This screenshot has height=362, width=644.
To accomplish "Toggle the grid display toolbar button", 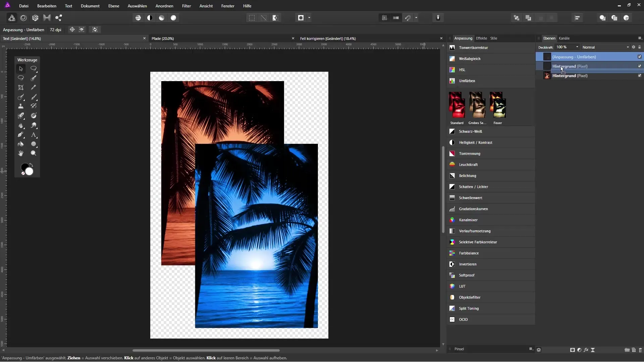I will pos(384,18).
